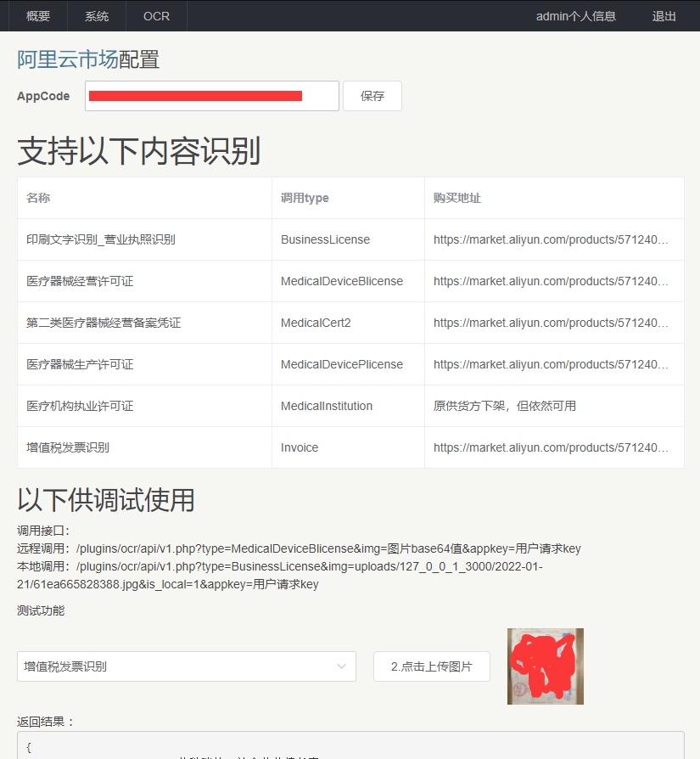Open the MedicalDevicePlicense purchase URL
The height and width of the screenshot is (759, 700).
pos(551,364)
